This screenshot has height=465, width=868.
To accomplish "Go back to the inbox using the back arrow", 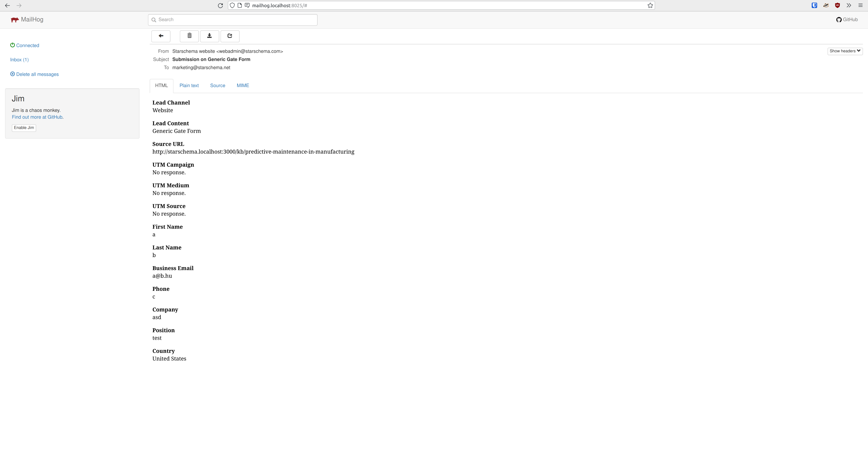I will coord(161,36).
